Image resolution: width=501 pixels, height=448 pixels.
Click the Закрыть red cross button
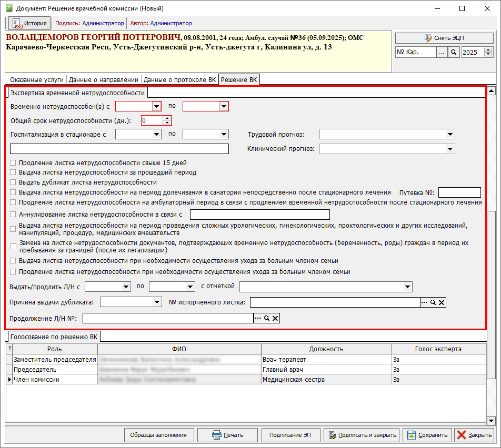475,435
